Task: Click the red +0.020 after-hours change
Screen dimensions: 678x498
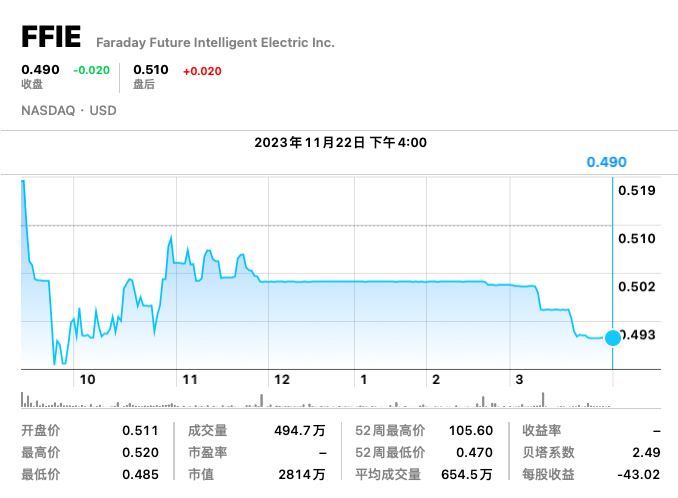Action: pyautogui.click(x=202, y=71)
